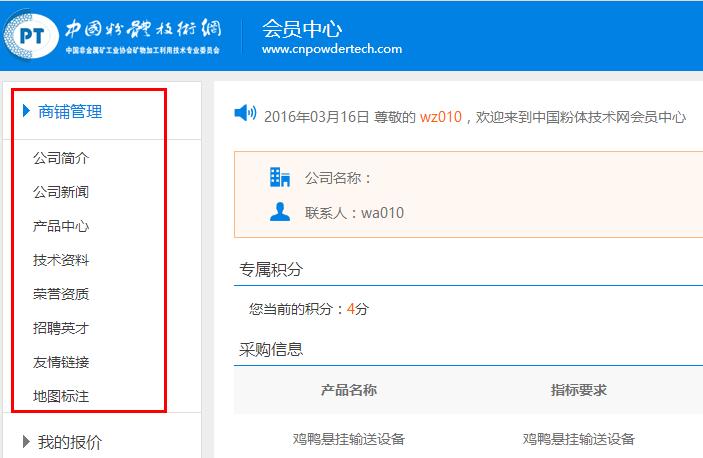
Task: Click 产品名称 column header
Action: tap(348, 389)
